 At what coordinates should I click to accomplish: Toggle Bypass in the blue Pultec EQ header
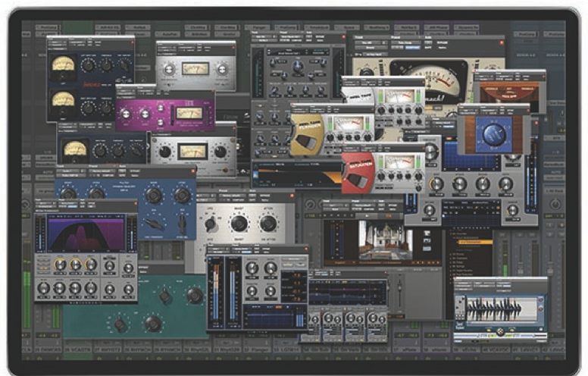135,171
